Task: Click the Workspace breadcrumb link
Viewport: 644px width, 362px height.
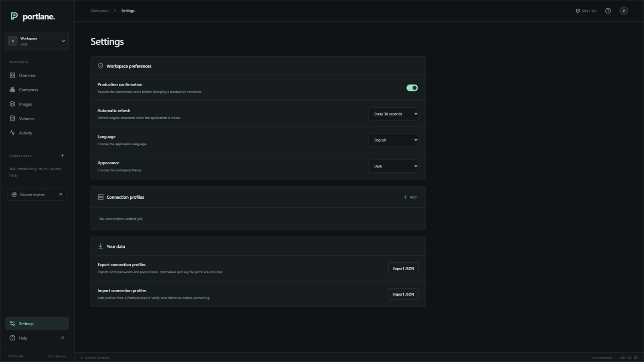Action: (x=99, y=11)
